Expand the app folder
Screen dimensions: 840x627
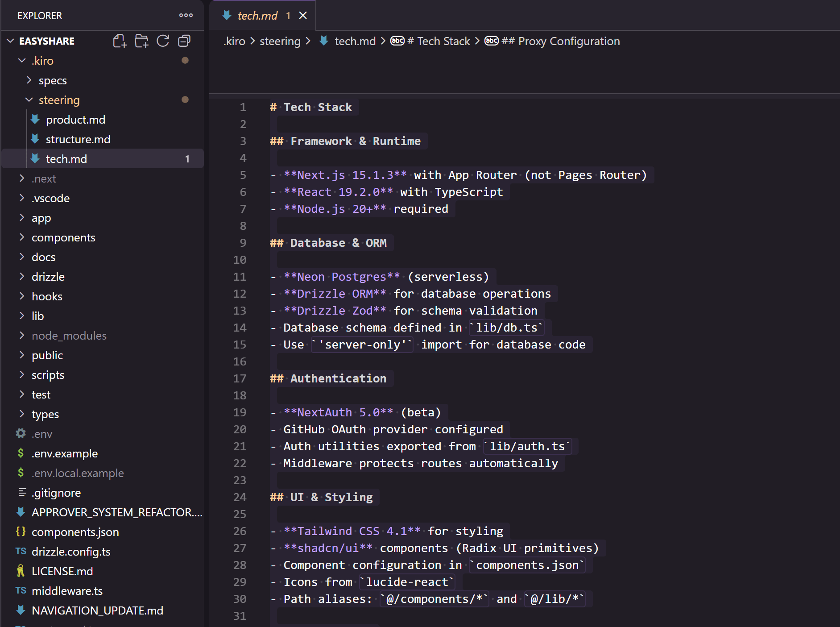[21, 217]
